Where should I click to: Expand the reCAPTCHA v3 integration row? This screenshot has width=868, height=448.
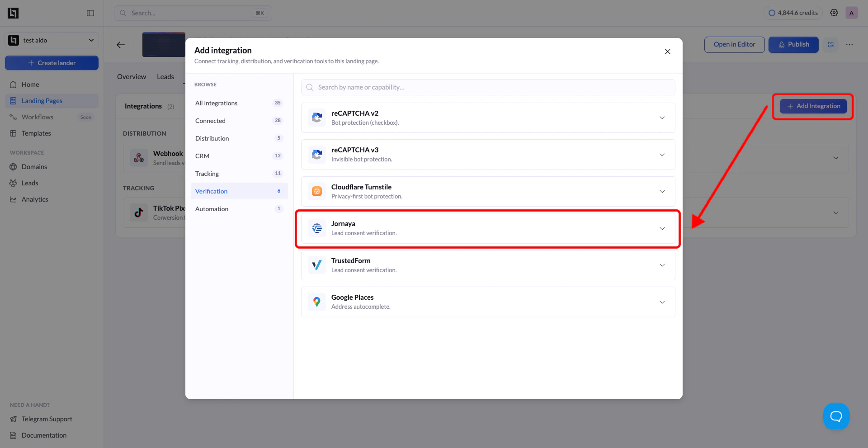click(662, 155)
